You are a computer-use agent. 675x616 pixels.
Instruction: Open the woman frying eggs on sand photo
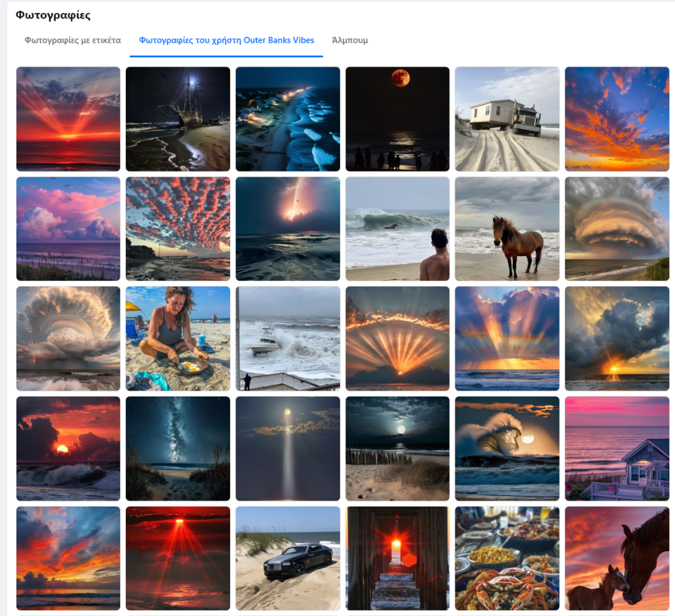(178, 338)
